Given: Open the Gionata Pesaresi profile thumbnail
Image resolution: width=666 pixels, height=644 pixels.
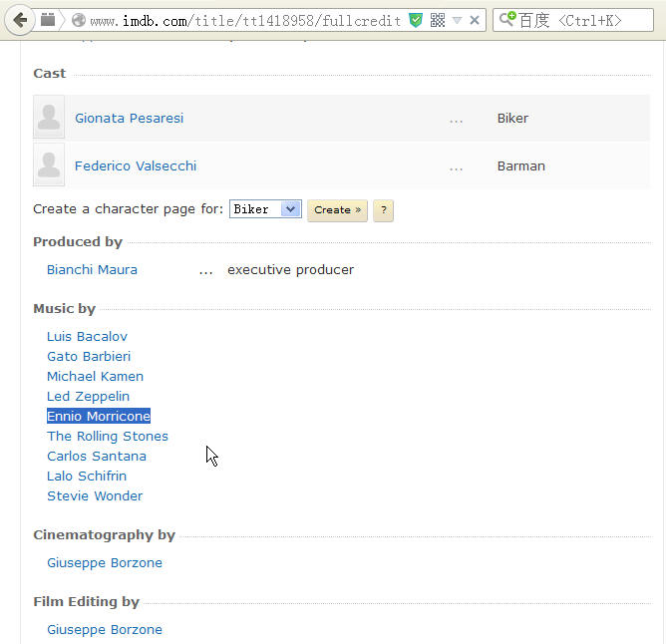Looking at the screenshot, I should (49, 117).
